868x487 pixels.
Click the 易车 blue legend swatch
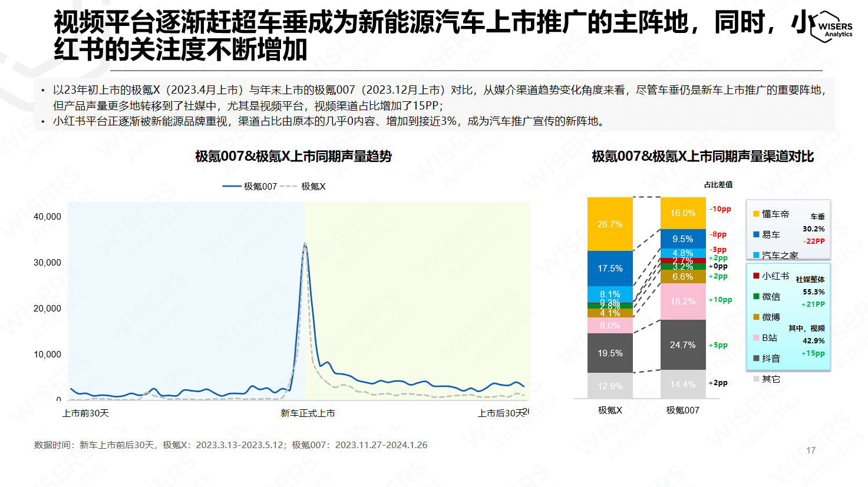[756, 234]
